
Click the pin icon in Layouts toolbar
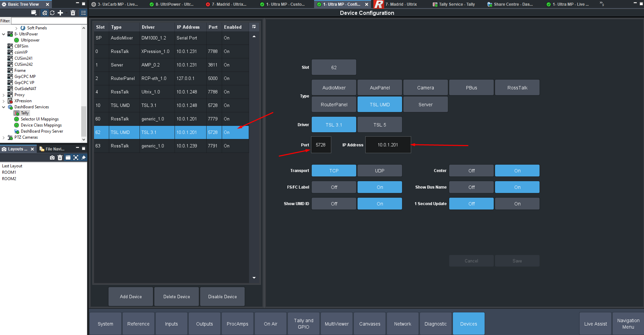(x=84, y=158)
